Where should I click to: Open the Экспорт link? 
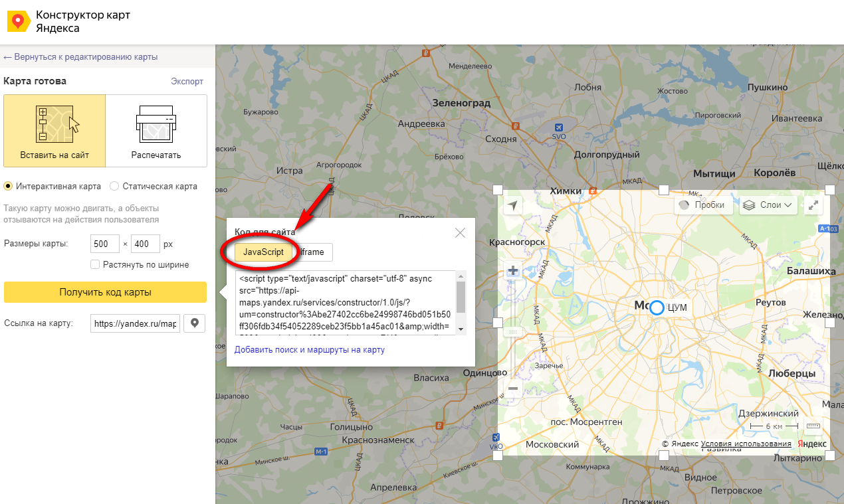click(187, 81)
